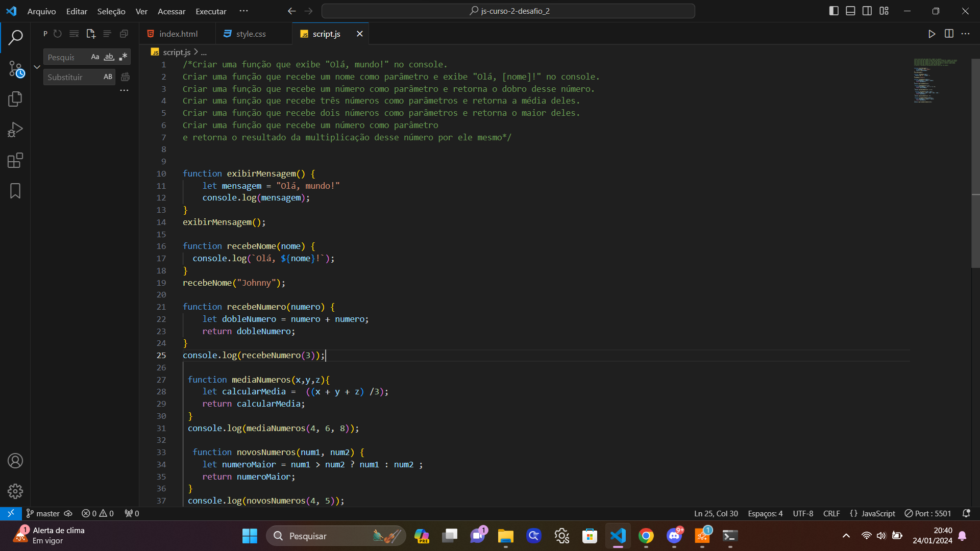Collapse all search results
This screenshot has height=551, width=980.
124,34
